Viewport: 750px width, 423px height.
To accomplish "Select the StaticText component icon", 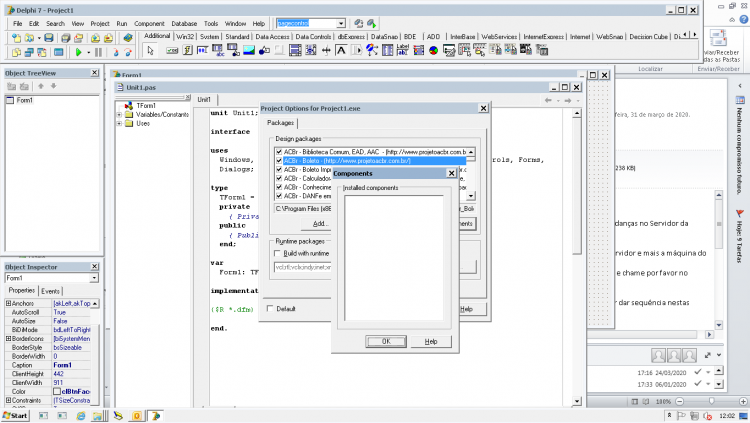I will 341,50.
